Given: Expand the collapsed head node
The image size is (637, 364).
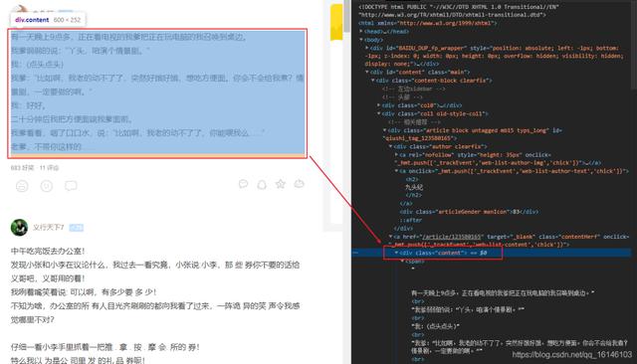Looking at the screenshot, I should coord(361,31).
